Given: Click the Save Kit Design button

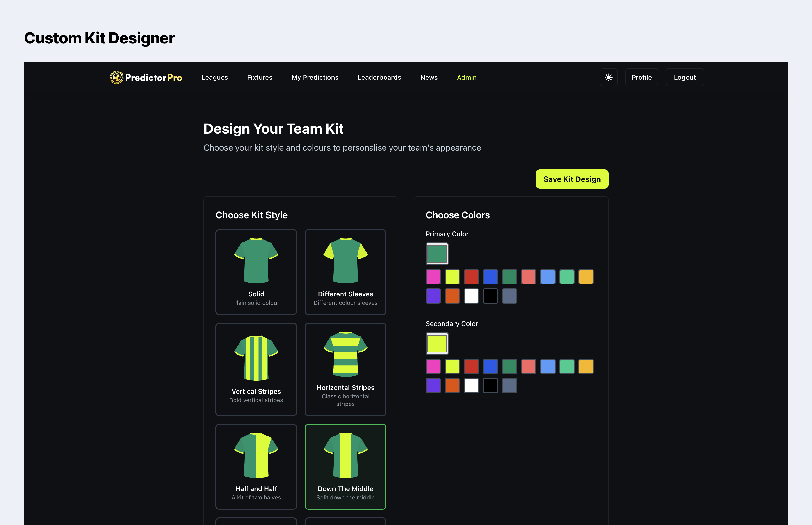Looking at the screenshot, I should 572,179.
